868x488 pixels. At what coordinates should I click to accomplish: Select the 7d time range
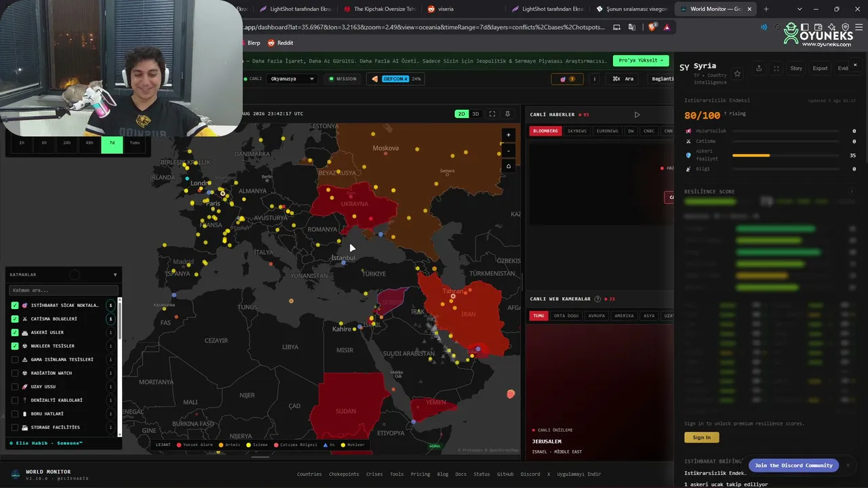coord(112,143)
